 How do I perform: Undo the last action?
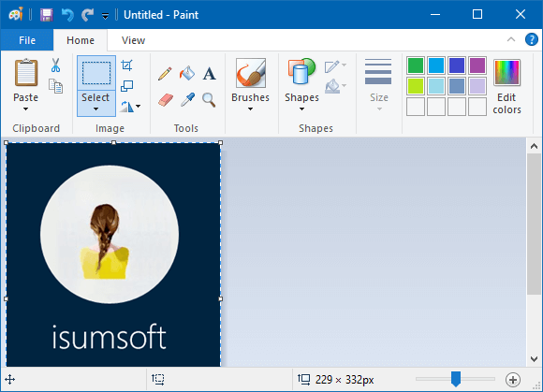click(x=67, y=15)
